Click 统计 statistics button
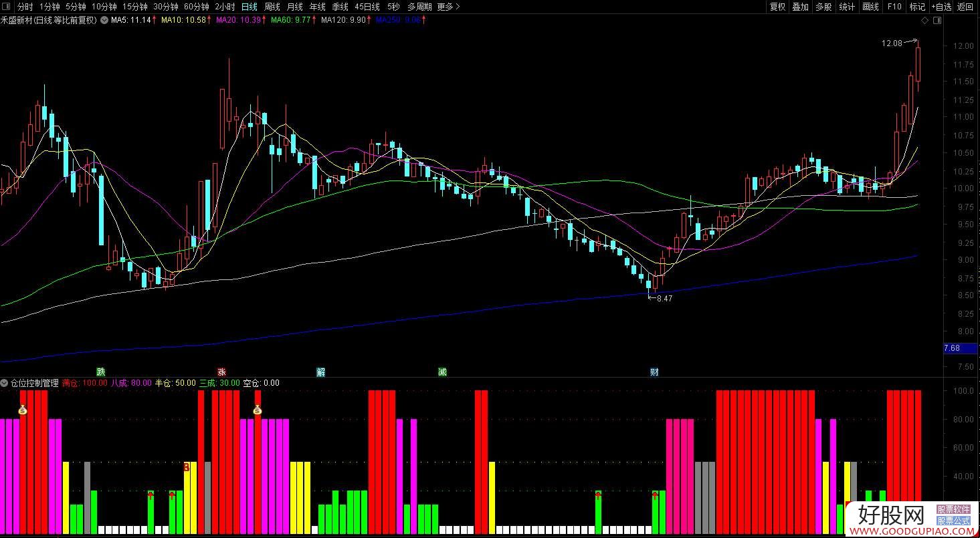The image size is (980, 538). pyautogui.click(x=847, y=7)
